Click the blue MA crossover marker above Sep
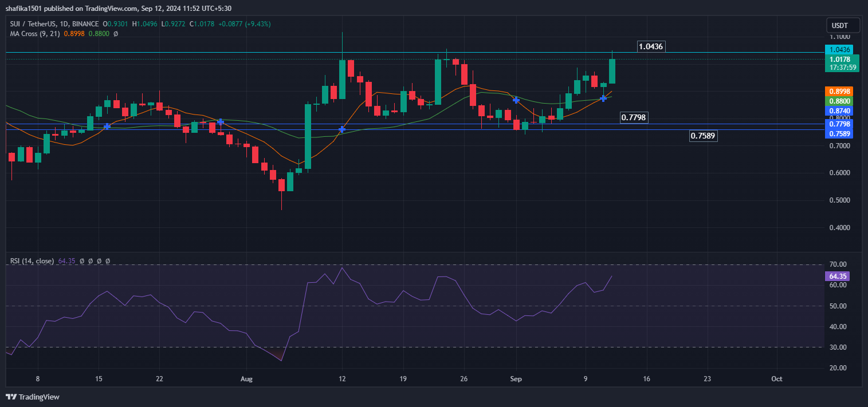868x407 pixels. click(x=516, y=100)
